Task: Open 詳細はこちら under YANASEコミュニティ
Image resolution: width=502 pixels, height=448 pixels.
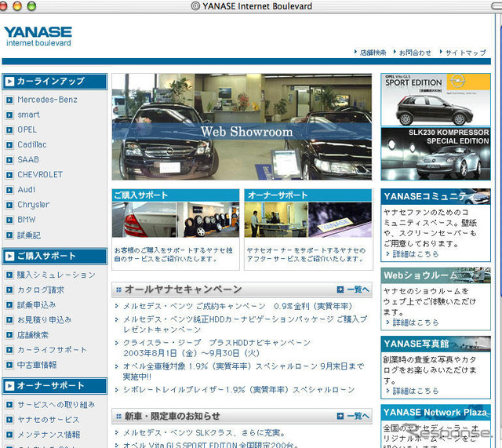Action: (416, 254)
